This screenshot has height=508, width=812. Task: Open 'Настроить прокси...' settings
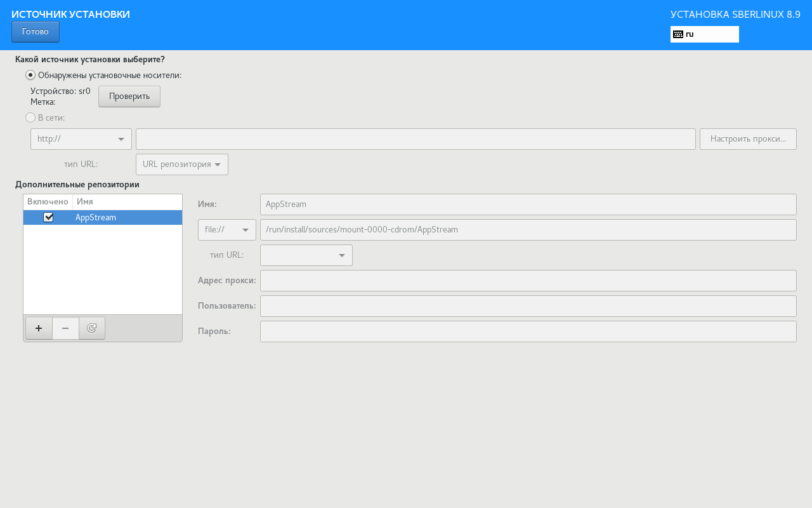click(x=748, y=139)
